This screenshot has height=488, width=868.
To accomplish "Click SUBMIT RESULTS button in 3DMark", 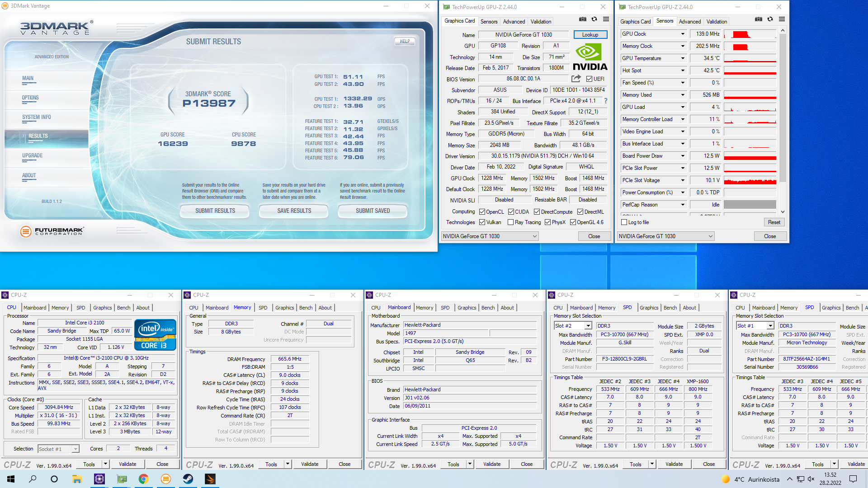I will click(x=215, y=211).
